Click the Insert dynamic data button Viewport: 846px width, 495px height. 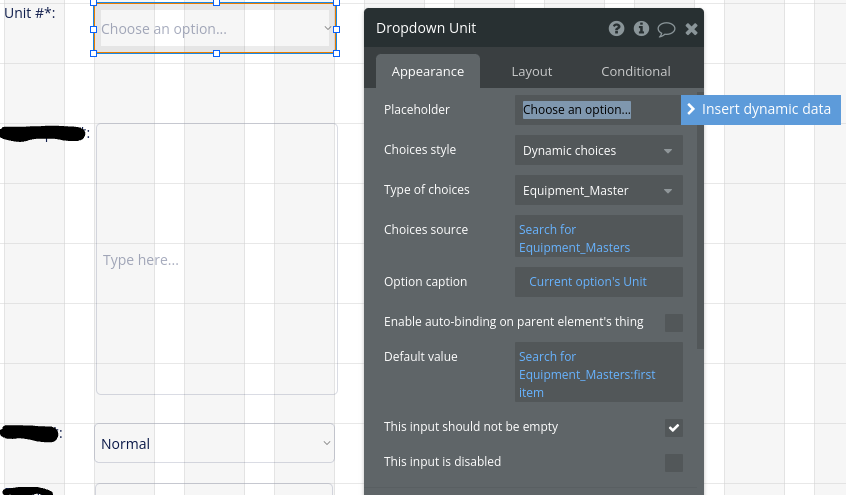(x=760, y=110)
